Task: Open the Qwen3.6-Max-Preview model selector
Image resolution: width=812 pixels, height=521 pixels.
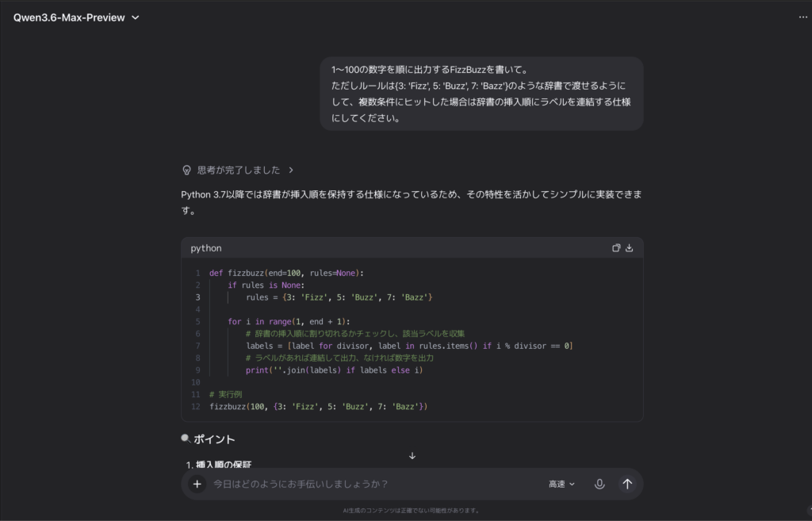Action: coord(75,17)
